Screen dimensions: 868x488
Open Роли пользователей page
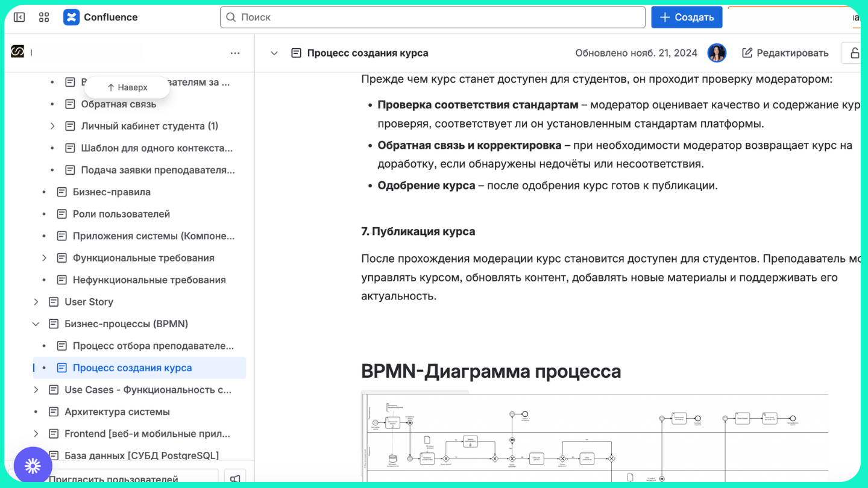pyautogui.click(x=121, y=214)
